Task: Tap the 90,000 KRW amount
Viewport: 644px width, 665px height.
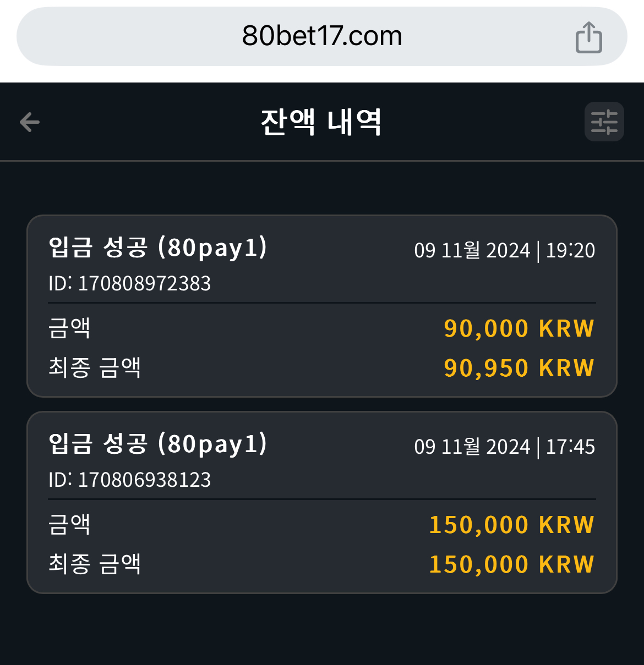Action: tap(519, 328)
